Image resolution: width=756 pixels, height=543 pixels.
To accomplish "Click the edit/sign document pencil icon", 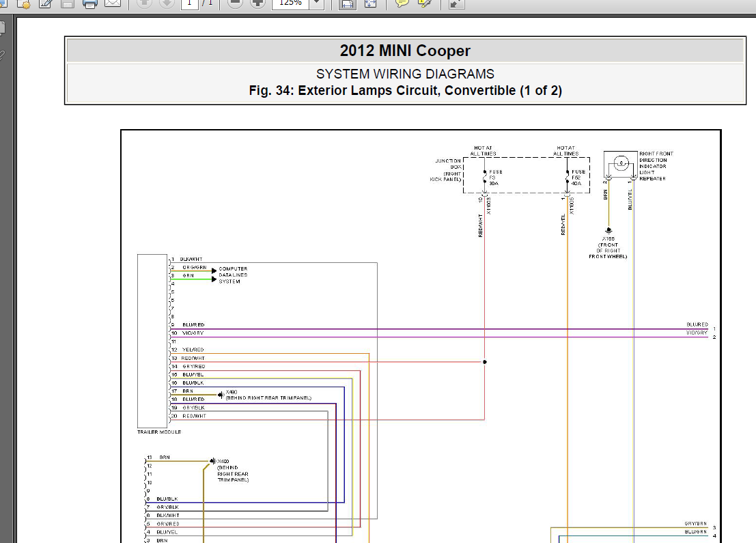I will point(46,3).
